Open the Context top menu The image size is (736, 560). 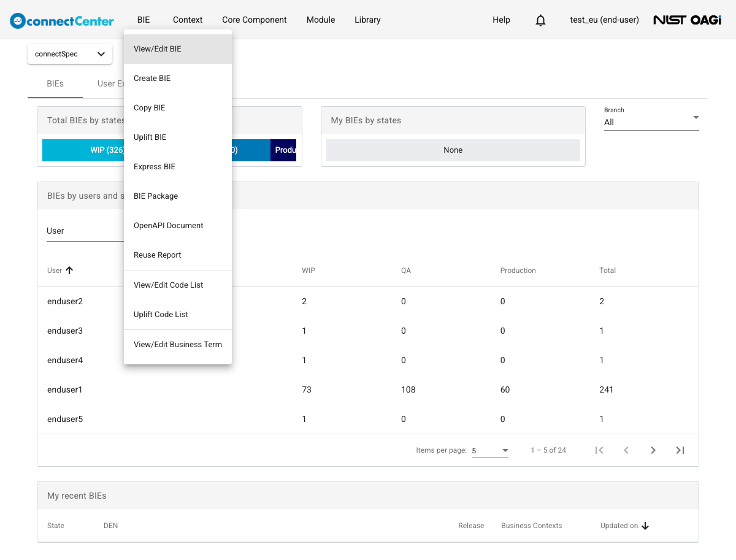pyautogui.click(x=188, y=20)
